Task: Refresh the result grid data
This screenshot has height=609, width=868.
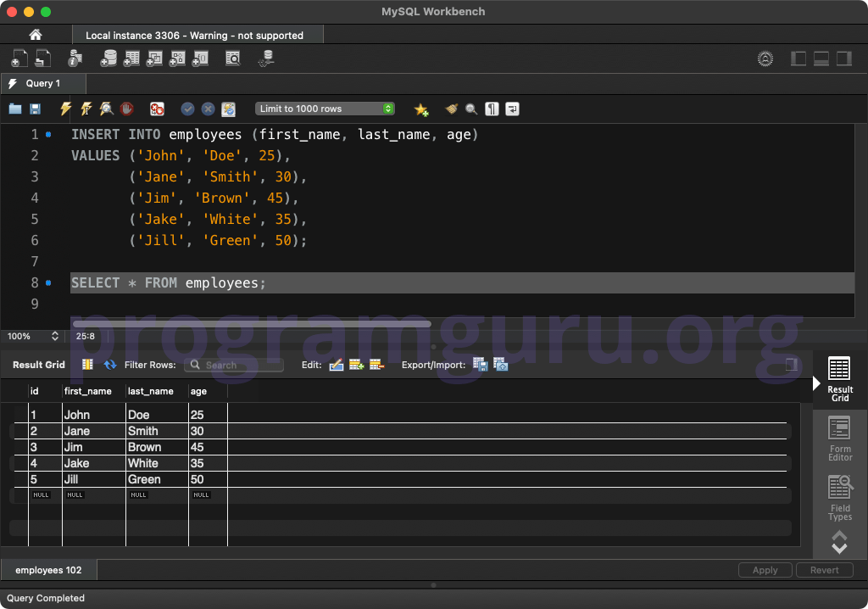Action: click(x=111, y=365)
